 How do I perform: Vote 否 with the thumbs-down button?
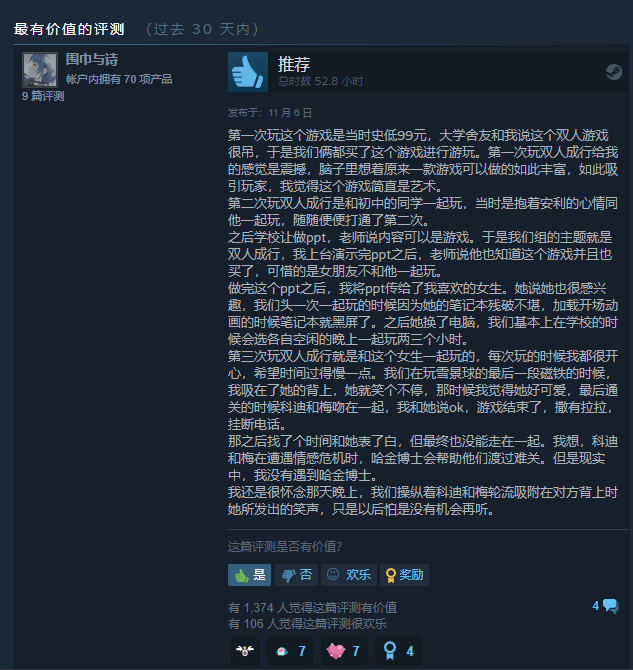[297, 575]
